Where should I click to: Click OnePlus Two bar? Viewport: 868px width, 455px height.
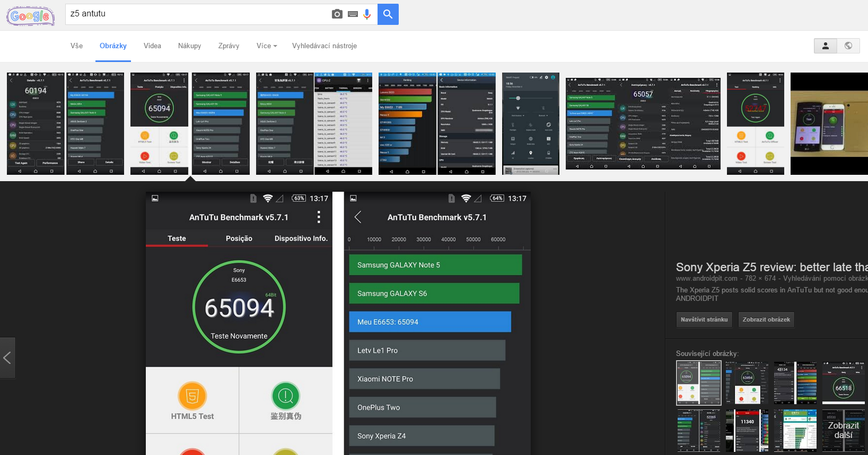click(423, 407)
